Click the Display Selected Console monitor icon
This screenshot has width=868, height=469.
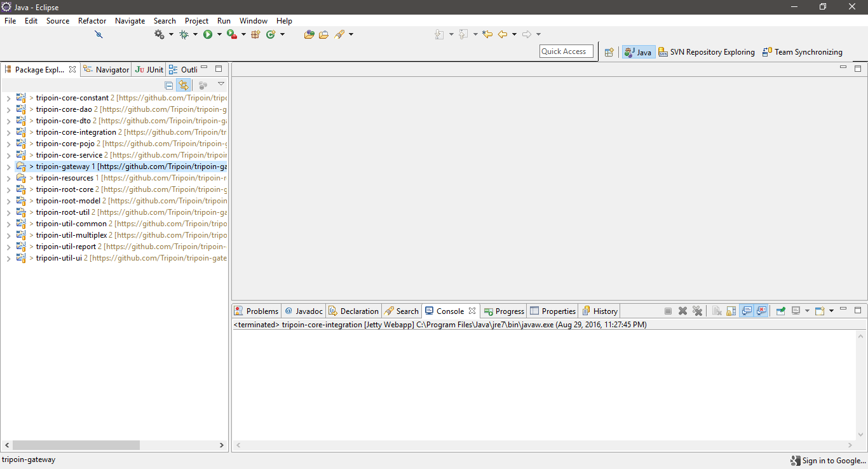(x=796, y=311)
